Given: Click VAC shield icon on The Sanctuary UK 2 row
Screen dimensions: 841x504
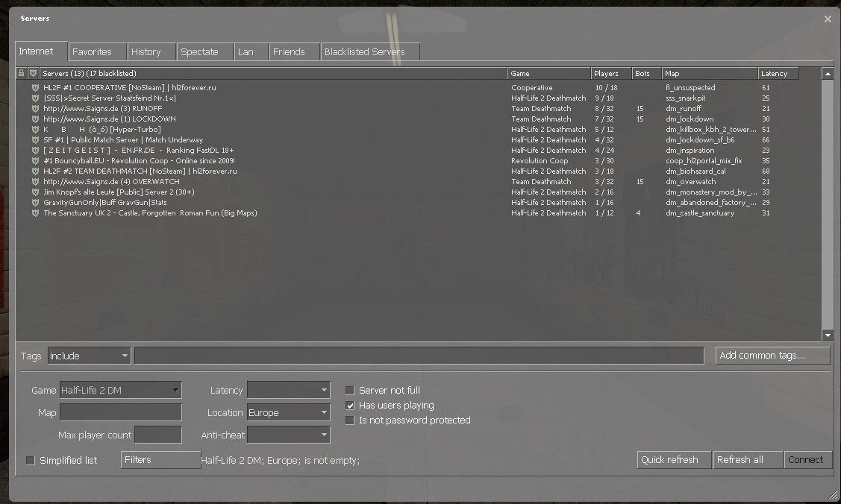Looking at the screenshot, I should 35,213.
